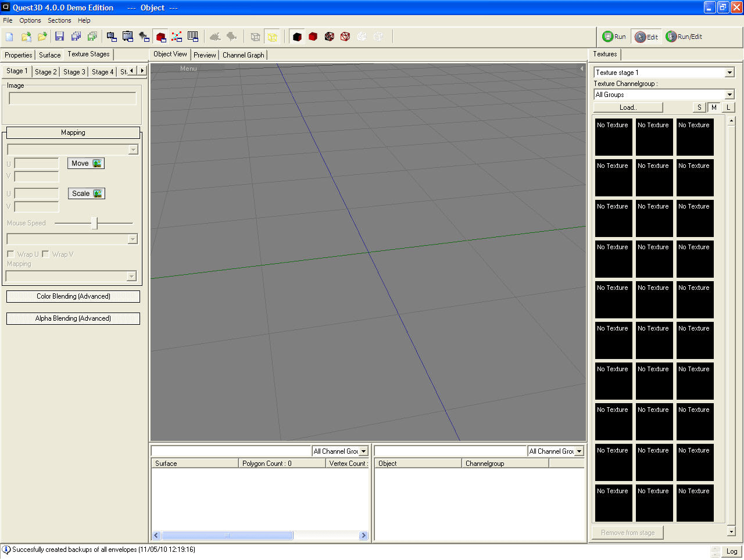Open the Sections menu
This screenshot has height=560, width=744.
tap(59, 20)
